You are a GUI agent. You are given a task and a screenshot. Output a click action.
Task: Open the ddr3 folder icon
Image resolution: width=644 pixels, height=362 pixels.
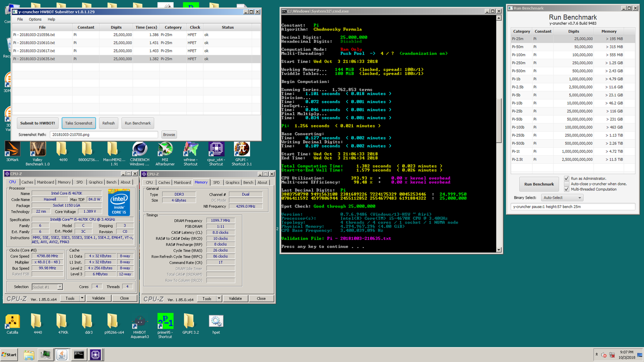click(89, 324)
